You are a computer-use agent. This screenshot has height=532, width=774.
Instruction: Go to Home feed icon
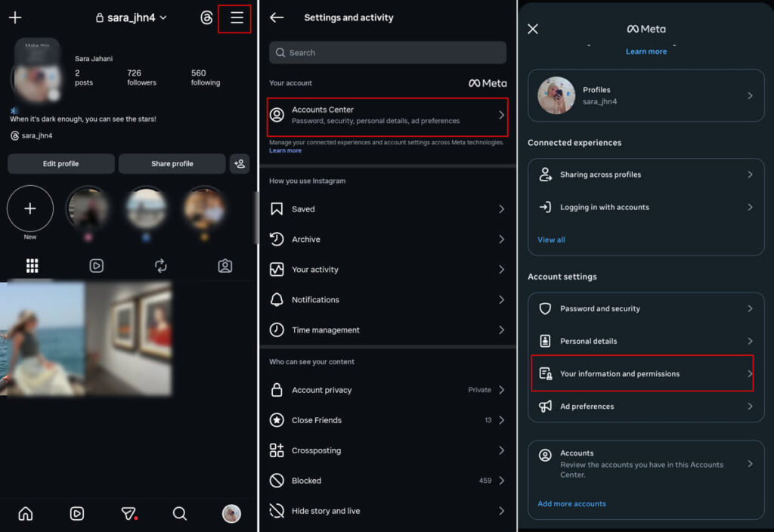click(x=26, y=514)
